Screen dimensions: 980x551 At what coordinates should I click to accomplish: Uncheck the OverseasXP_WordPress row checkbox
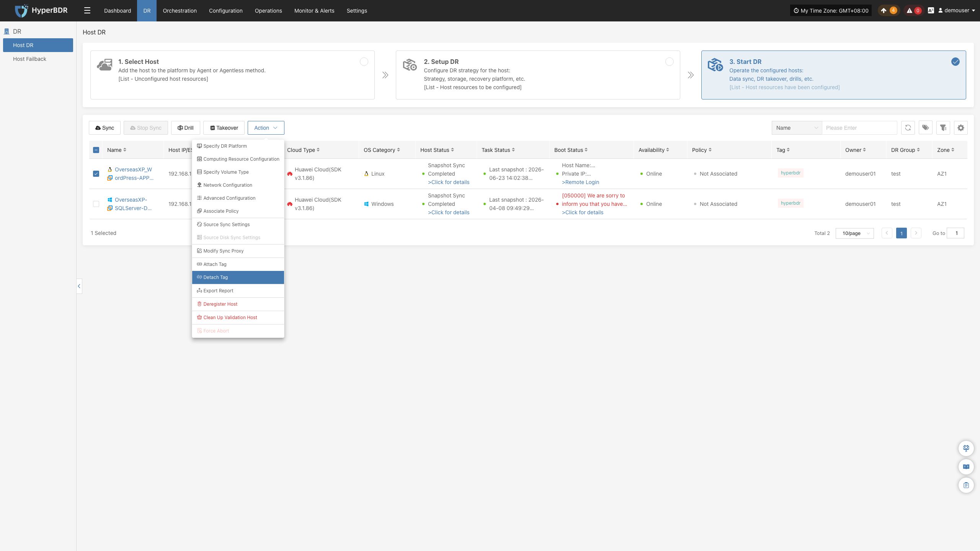pos(96,174)
